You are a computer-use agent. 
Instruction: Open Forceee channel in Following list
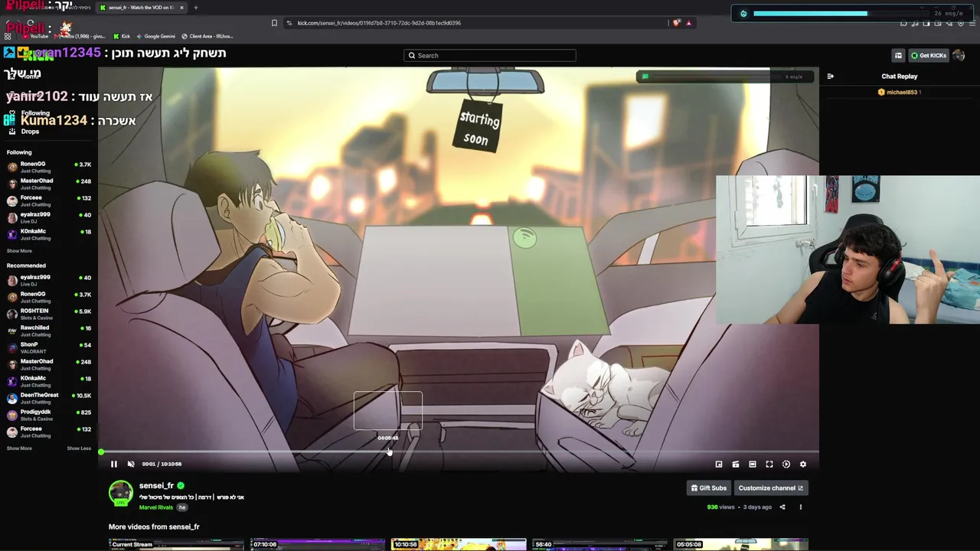47,201
